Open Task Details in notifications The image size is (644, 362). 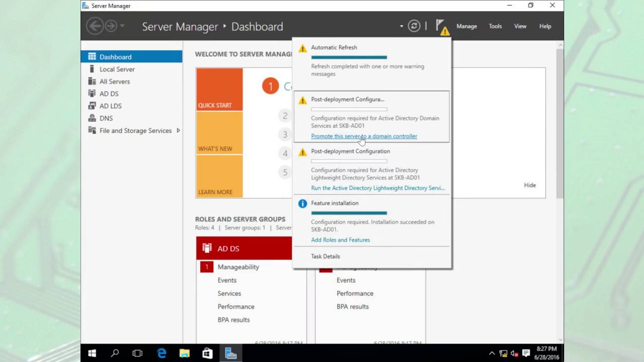pos(326,256)
